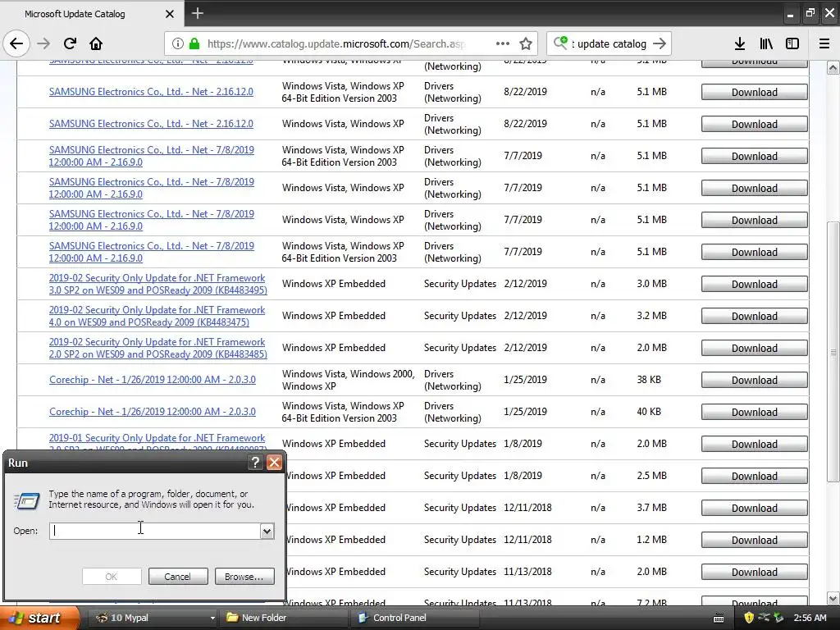840x630 pixels.
Task: Expand the 10 Mypal taskbar group arrow
Action: 212,619
